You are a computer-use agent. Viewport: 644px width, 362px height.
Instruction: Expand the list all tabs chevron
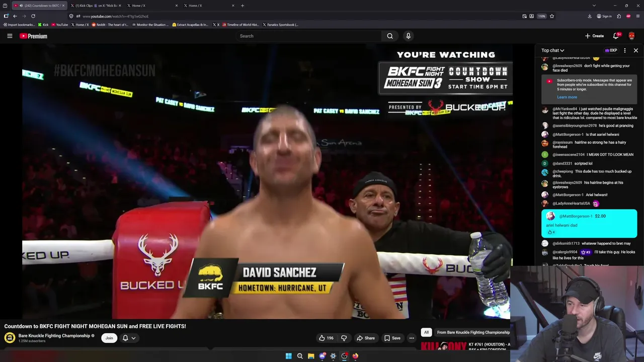pos(594,6)
